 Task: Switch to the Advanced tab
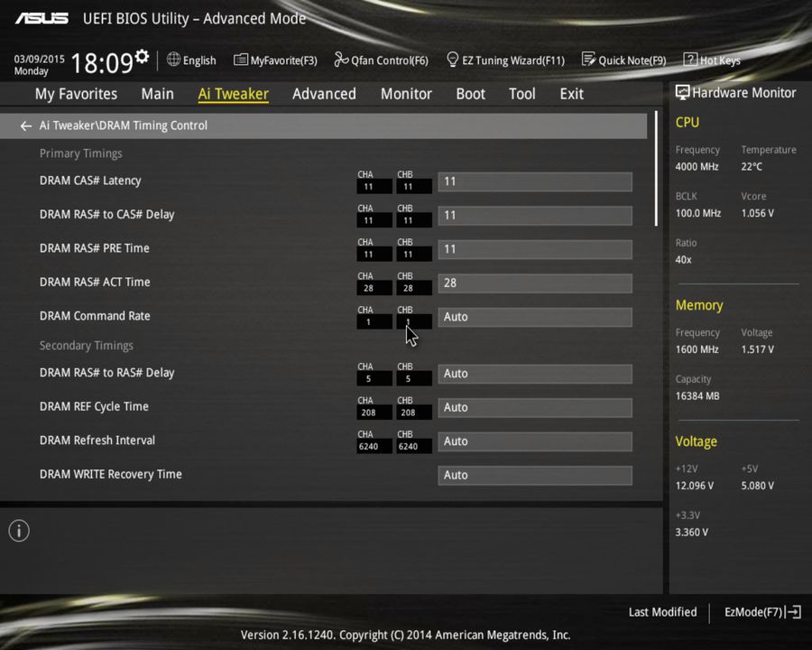(324, 93)
